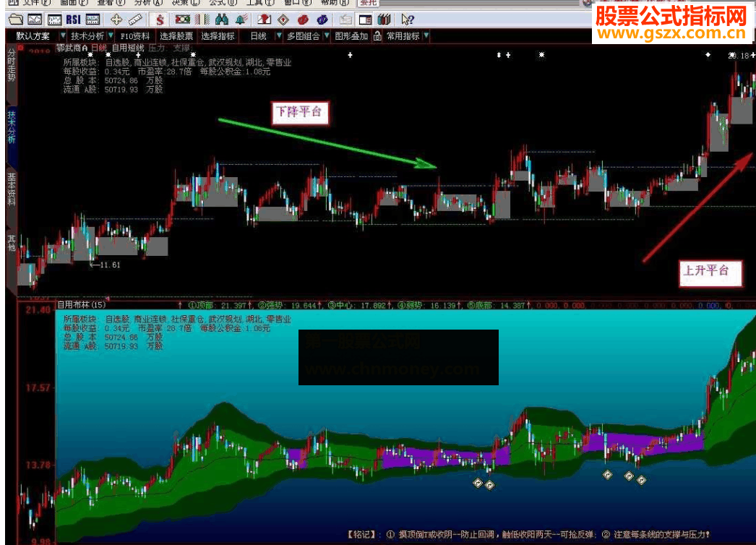Click the red swirl toolbar icon
The image size is (756, 545).
pos(303,20)
